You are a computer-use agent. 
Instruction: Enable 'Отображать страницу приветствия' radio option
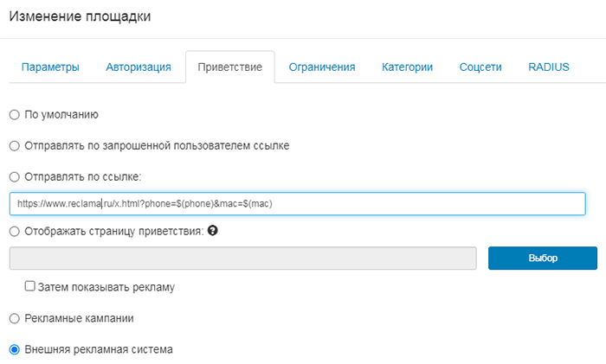tap(13, 231)
